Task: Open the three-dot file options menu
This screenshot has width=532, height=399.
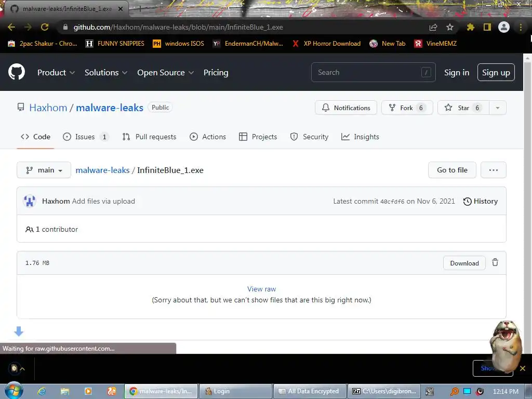Action: pyautogui.click(x=494, y=170)
